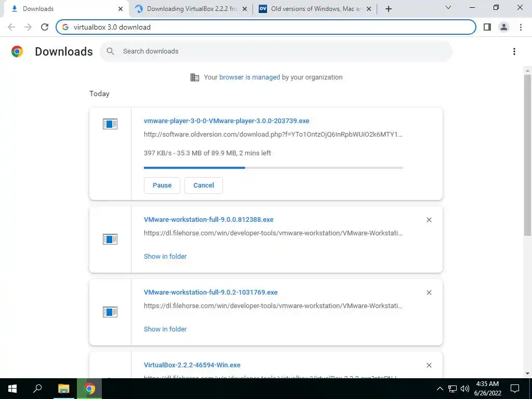The height and width of the screenshot is (399, 532).
Task: Open VirtualBox-2.2.2-46594-Win.exe link
Action: [192, 365]
